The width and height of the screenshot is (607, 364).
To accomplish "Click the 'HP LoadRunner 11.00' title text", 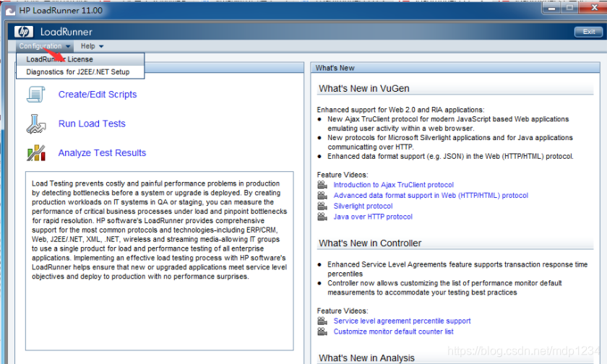I will click(61, 10).
